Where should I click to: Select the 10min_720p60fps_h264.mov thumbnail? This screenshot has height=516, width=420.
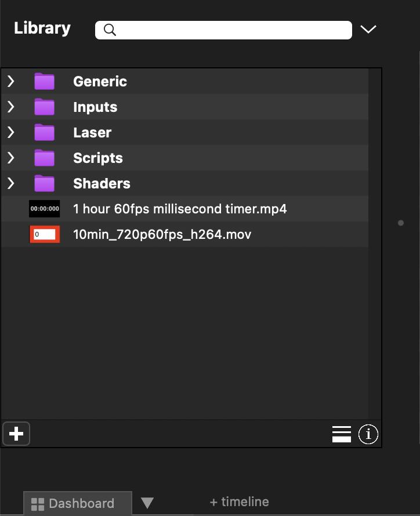pos(45,235)
